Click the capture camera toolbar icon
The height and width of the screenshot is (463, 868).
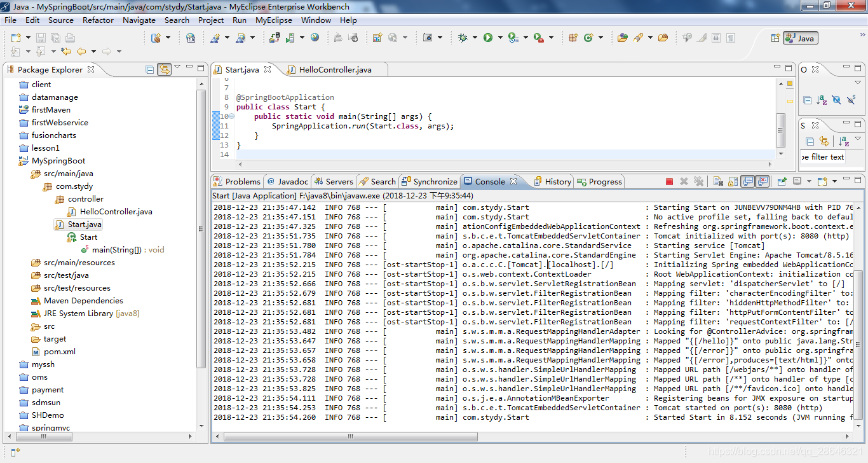[x=428, y=38]
